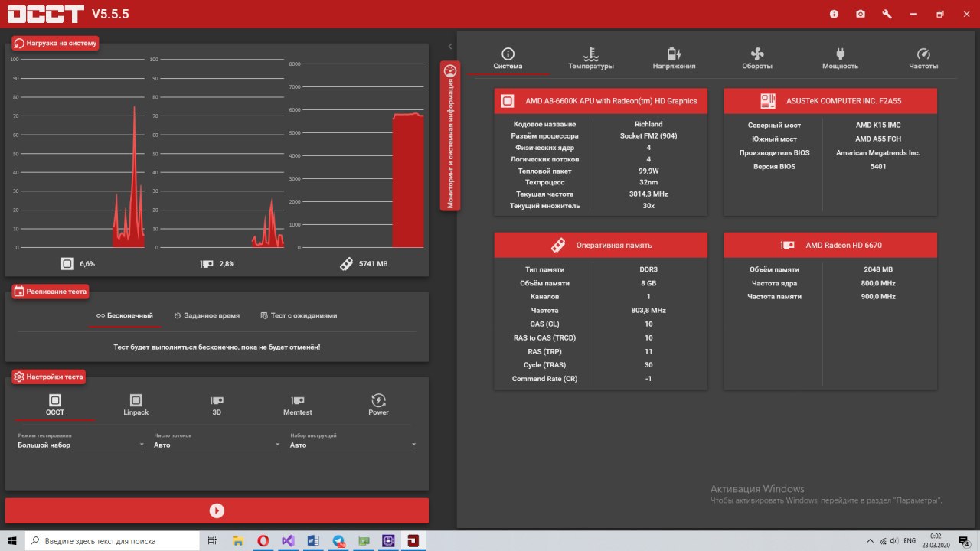Image resolution: width=980 pixels, height=551 pixels.
Task: Select the 3D test type
Action: (217, 406)
